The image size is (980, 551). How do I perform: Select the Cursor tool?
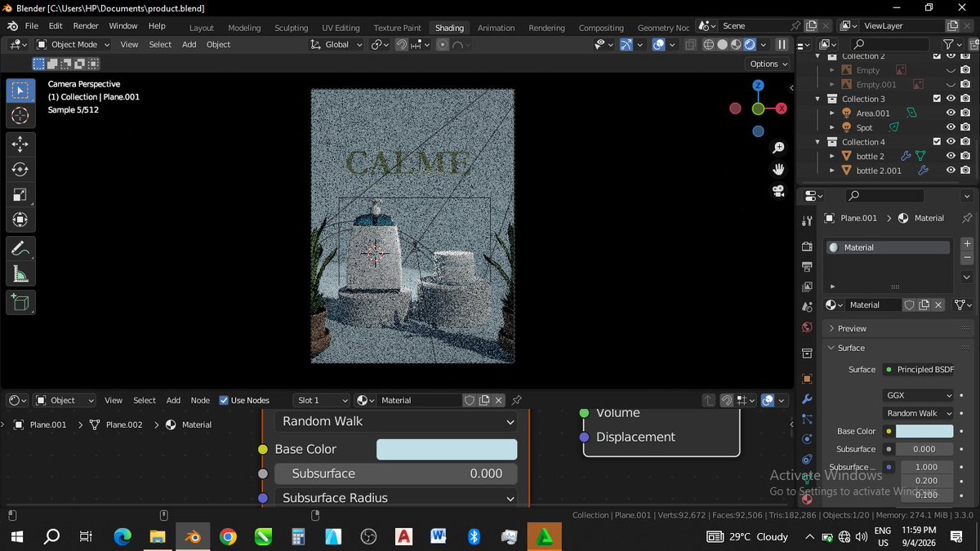coord(20,116)
